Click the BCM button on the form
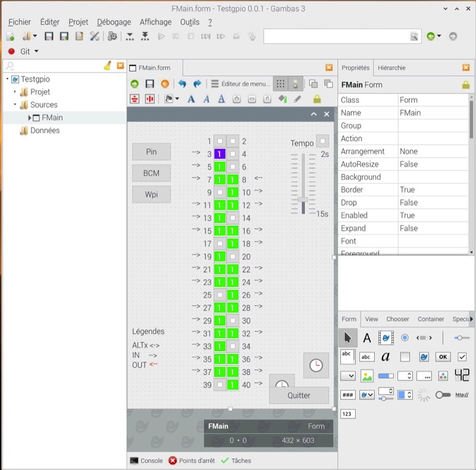 tap(151, 173)
